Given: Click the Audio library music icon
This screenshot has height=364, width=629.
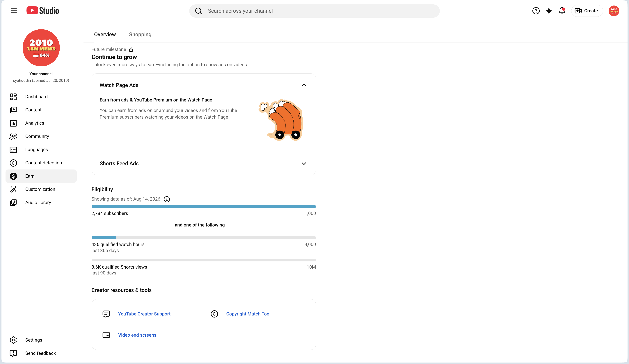Looking at the screenshot, I should click(13, 202).
